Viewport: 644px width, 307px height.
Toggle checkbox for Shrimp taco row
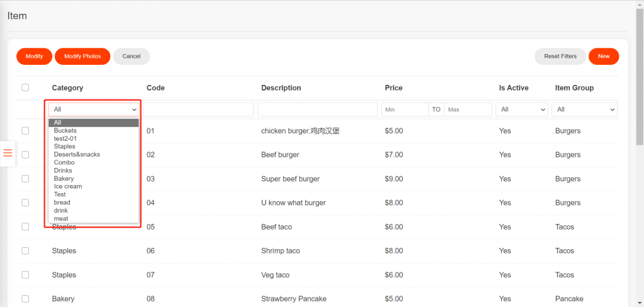[25, 251]
